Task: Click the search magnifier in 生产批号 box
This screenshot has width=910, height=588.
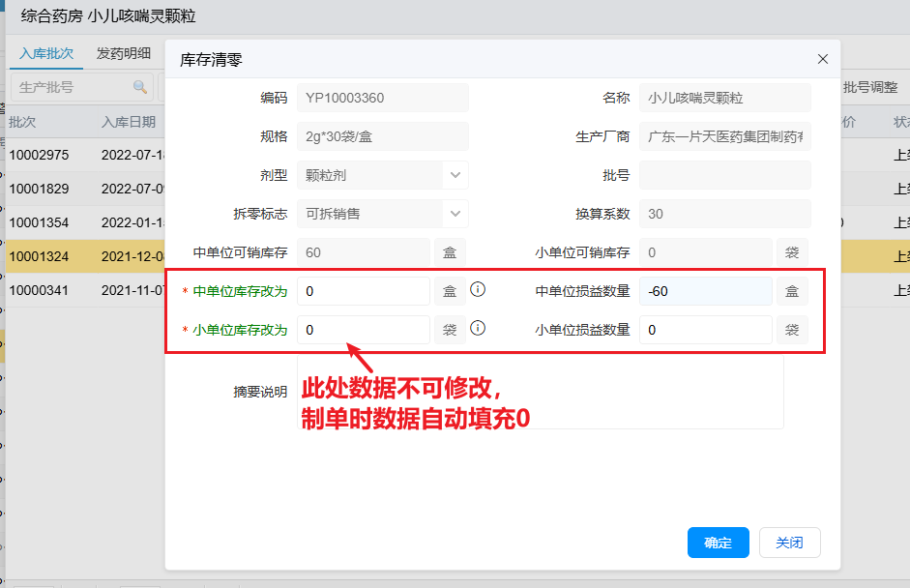Action: (140, 87)
